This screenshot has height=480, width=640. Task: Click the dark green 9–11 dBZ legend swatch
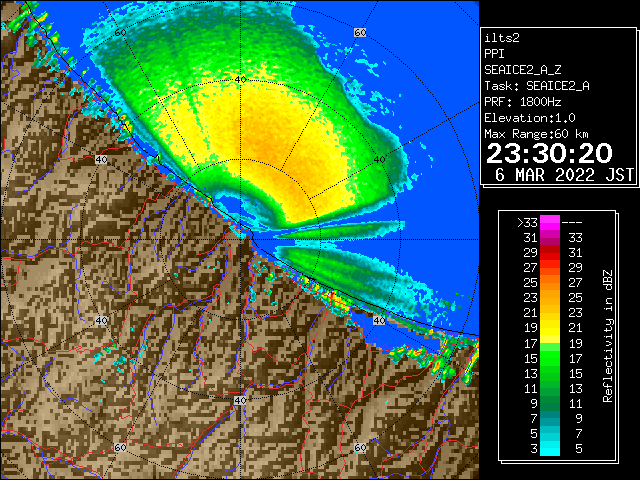point(550,403)
